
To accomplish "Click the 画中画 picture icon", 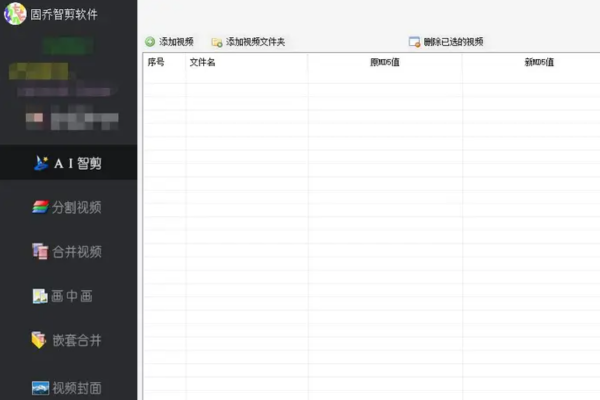I will tap(40, 296).
